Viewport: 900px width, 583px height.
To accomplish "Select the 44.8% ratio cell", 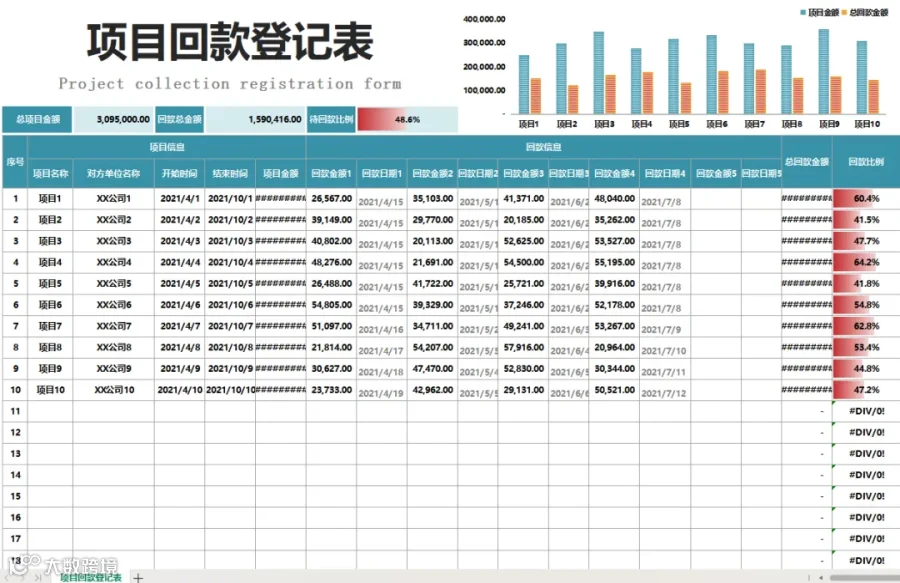I will click(866, 368).
